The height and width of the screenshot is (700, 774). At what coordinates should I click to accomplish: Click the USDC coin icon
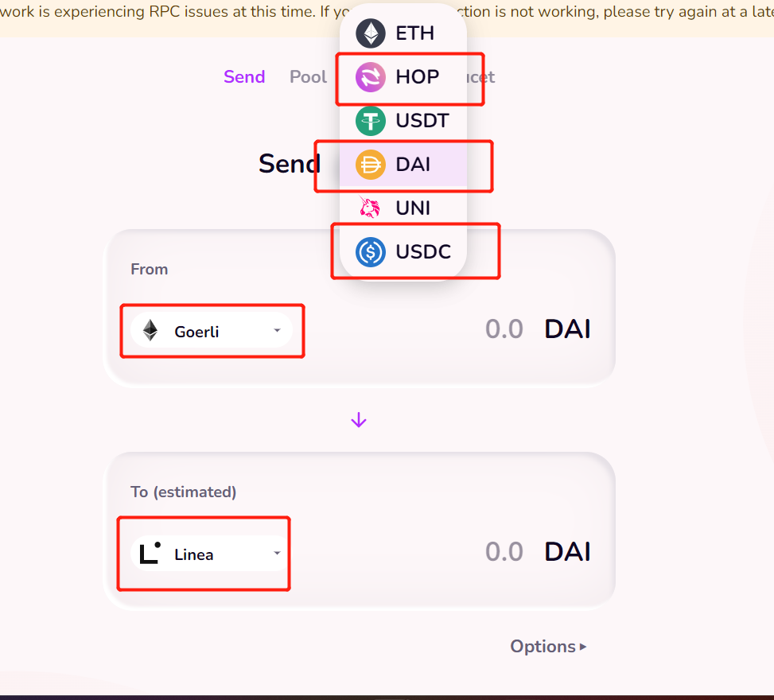371,252
